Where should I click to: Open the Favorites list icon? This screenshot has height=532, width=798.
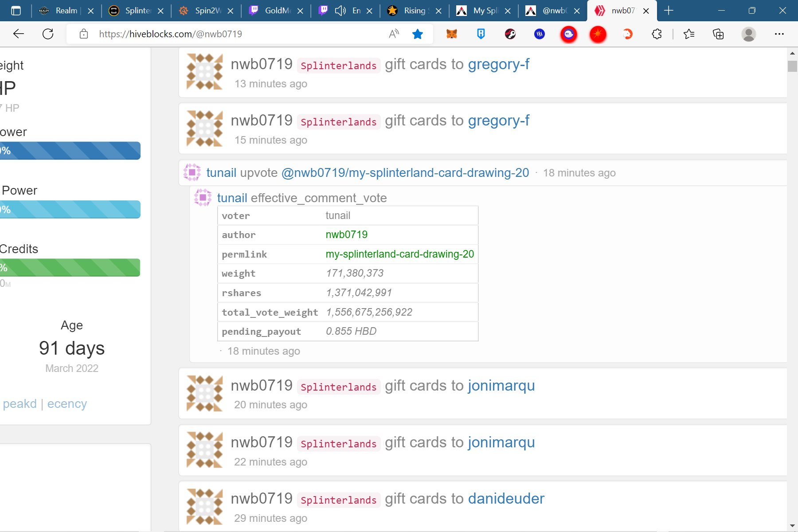689,34
